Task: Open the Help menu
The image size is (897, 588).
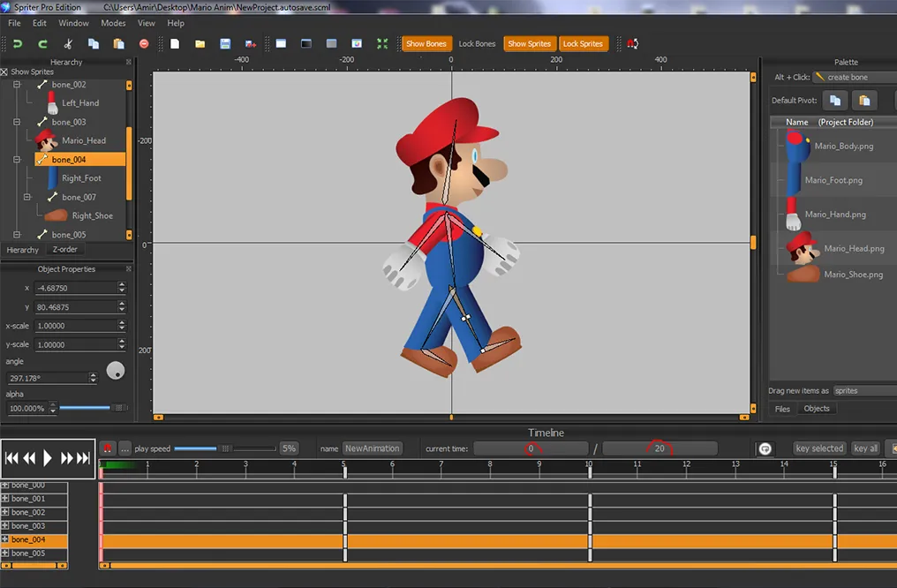Action: pos(176,24)
